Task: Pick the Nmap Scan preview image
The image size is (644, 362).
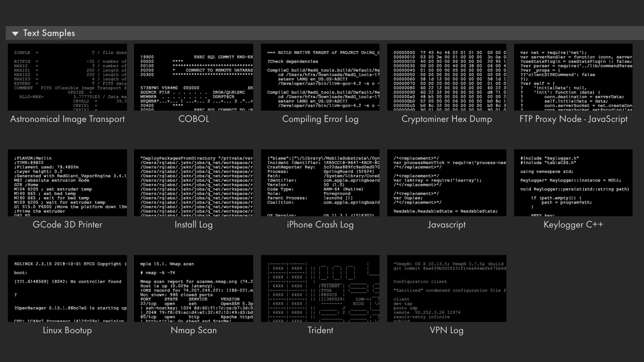Action: point(194,288)
